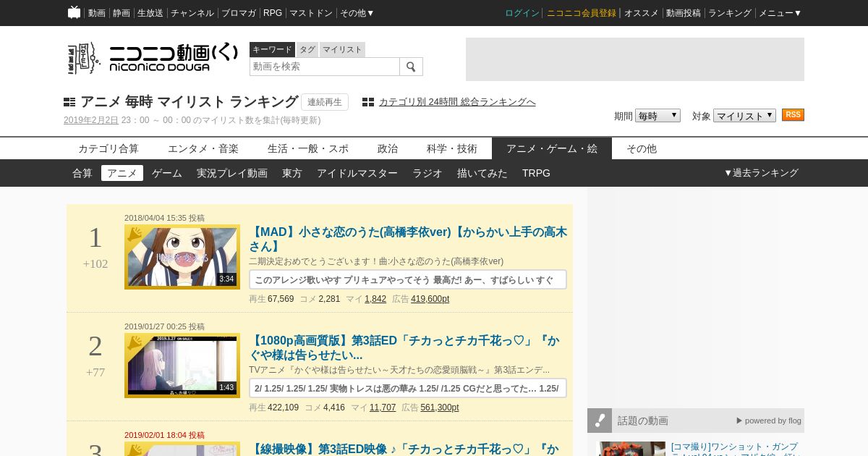This screenshot has width=868, height=456.
Task: Click the grid icon beside カテゴリ別 link
Action: click(368, 102)
